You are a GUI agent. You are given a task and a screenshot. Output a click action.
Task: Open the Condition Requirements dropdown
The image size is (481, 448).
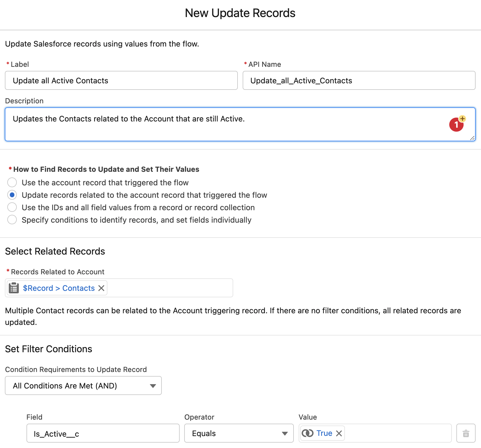tap(83, 386)
